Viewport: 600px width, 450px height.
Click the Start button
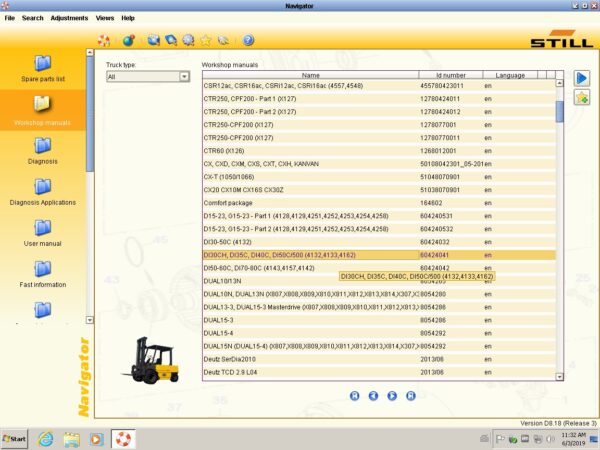click(x=14, y=439)
